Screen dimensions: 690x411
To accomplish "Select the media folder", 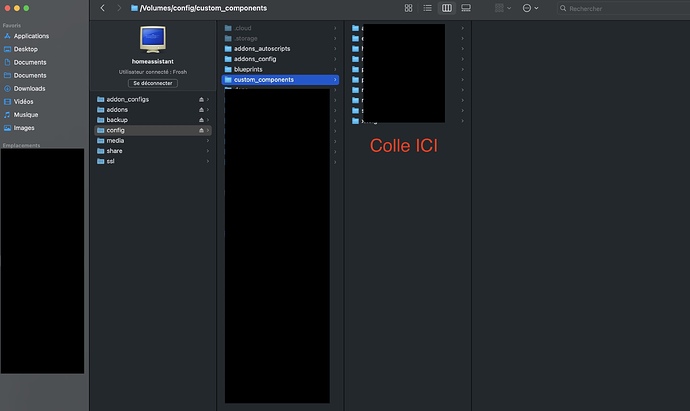I will (x=153, y=140).
